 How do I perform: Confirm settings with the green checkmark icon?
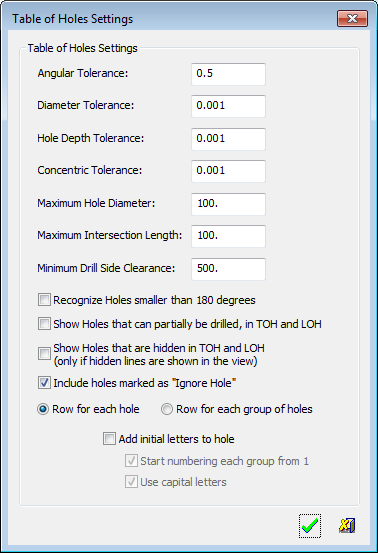point(310,526)
